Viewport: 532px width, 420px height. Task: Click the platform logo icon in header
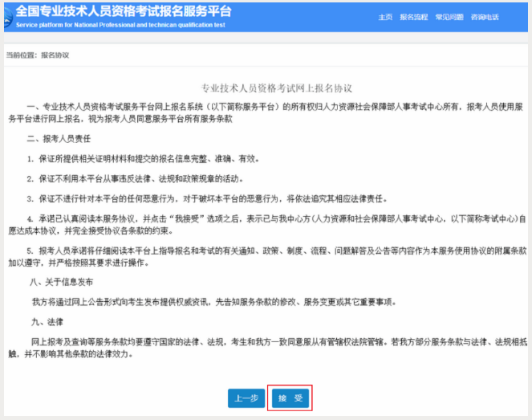8,17
